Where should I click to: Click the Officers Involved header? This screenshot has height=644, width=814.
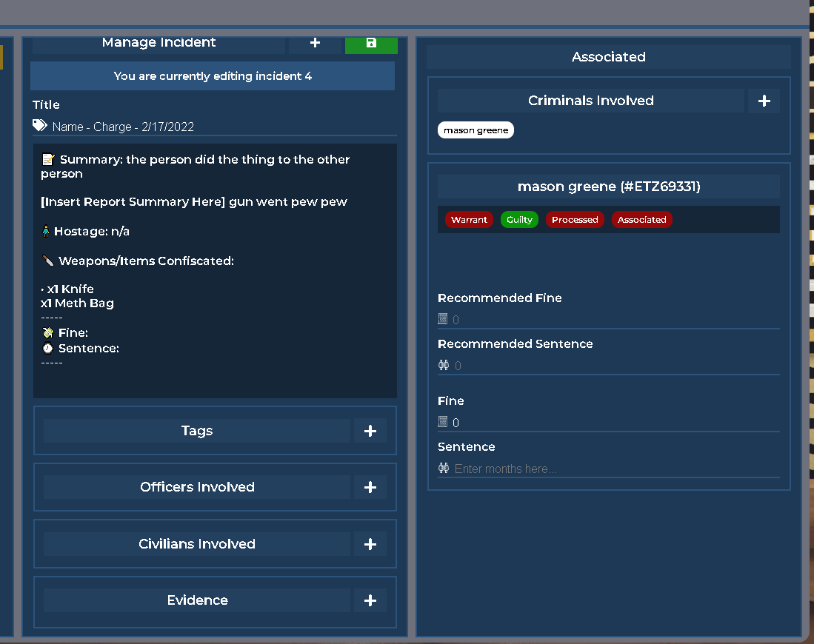tap(197, 487)
